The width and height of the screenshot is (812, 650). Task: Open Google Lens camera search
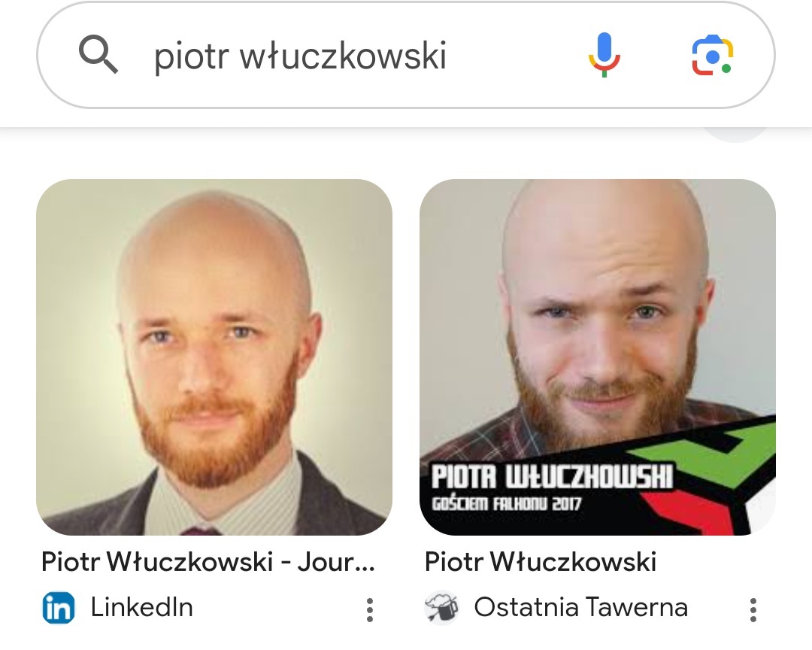[x=713, y=55]
